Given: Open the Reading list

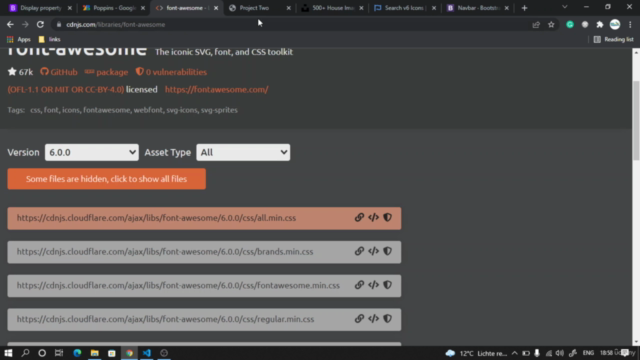Looking at the screenshot, I should point(613,39).
